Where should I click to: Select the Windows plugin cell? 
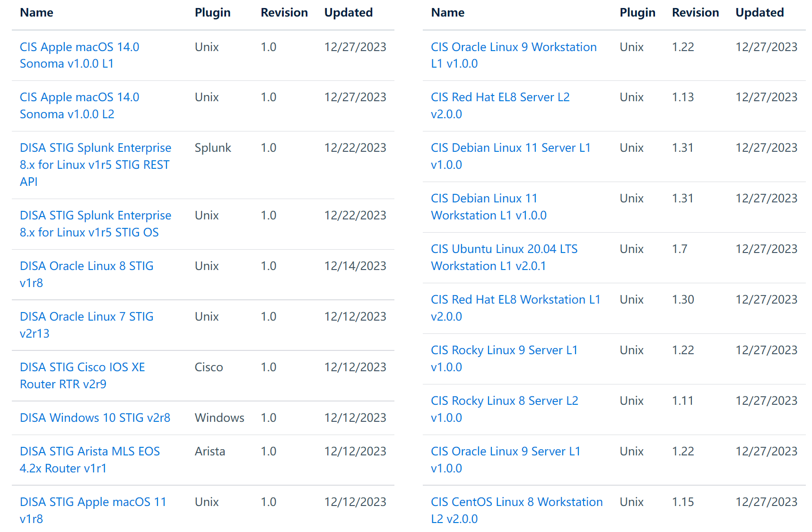[x=219, y=418]
